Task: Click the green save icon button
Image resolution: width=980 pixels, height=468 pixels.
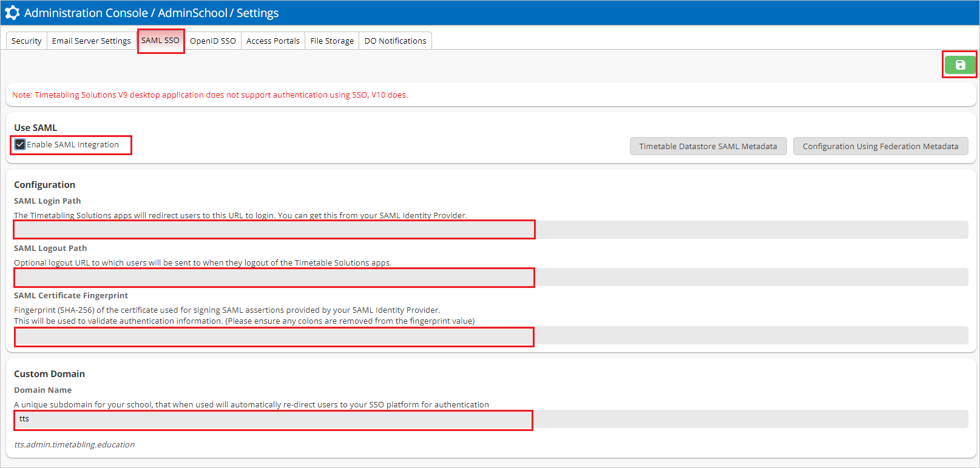Action: [960, 65]
